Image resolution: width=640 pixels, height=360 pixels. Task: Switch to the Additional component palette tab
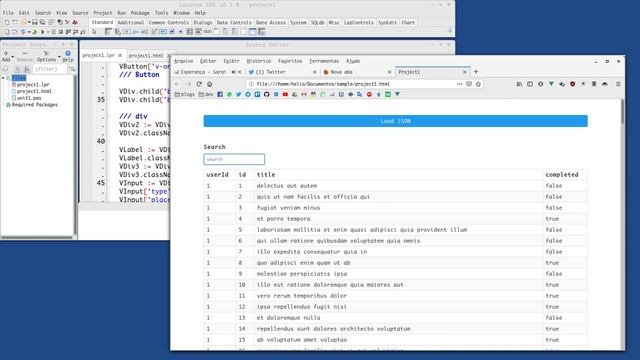(x=131, y=23)
